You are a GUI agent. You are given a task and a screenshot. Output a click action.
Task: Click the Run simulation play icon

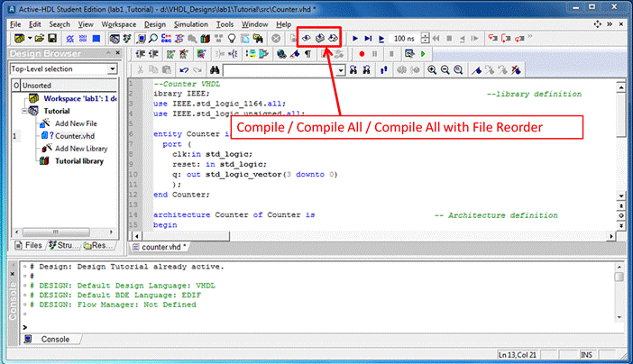click(x=355, y=39)
